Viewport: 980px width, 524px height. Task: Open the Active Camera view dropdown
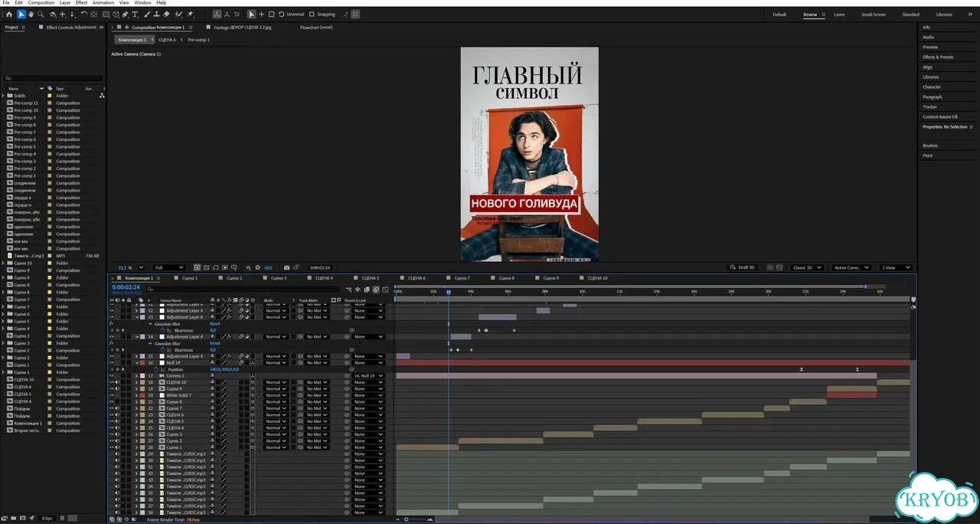[851, 267]
